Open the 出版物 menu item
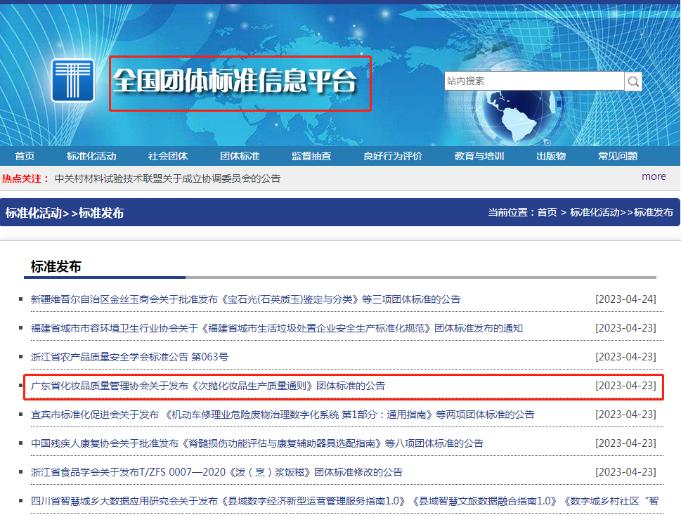 point(551,156)
